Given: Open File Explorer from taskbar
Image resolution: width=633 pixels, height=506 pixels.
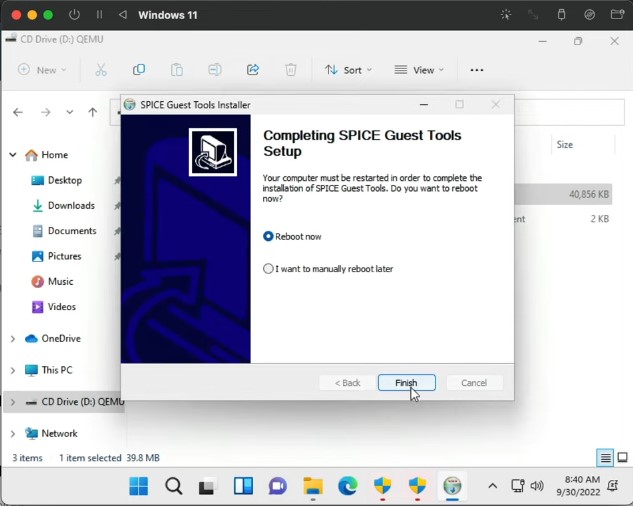Looking at the screenshot, I should click(x=313, y=486).
